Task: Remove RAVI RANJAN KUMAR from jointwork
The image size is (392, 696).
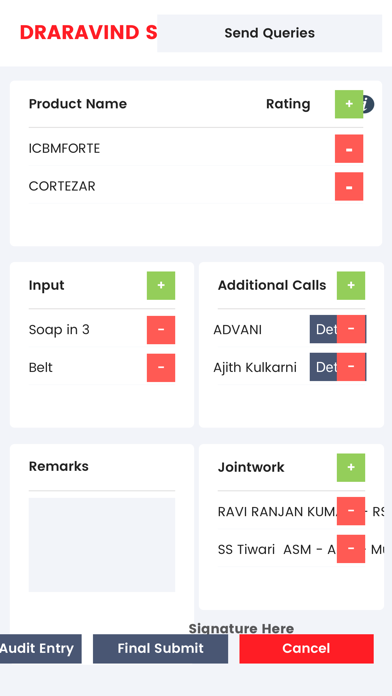Action: pyautogui.click(x=351, y=511)
